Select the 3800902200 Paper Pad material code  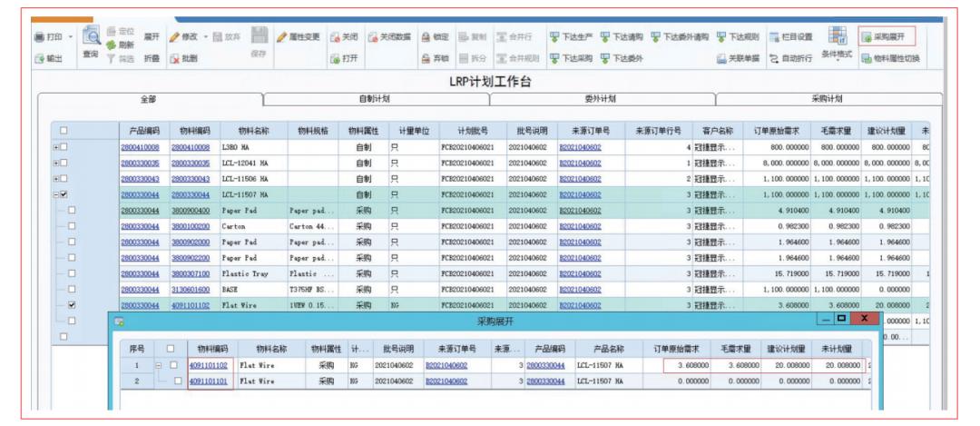click(191, 258)
